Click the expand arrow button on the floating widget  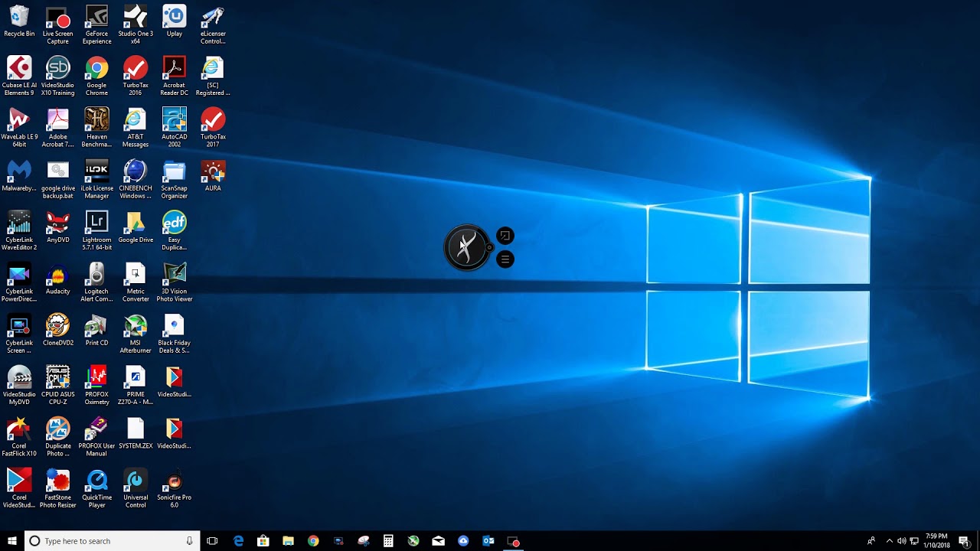point(505,236)
